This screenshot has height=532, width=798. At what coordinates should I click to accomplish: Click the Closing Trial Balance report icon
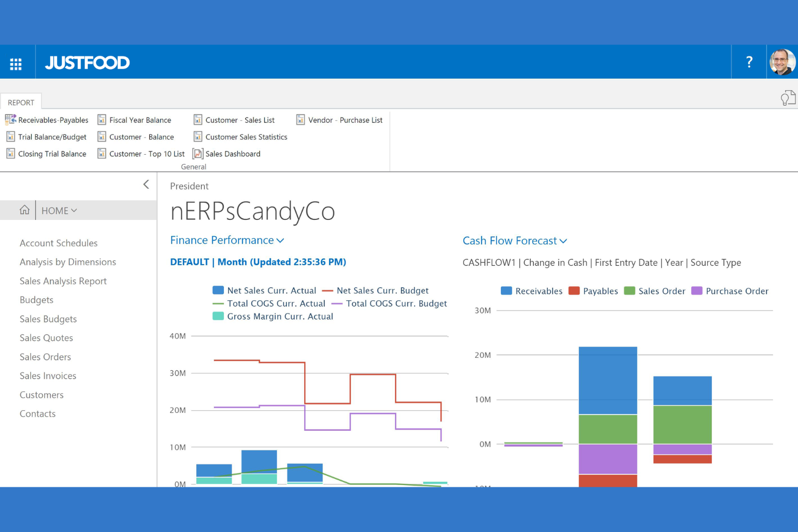pyautogui.click(x=11, y=154)
